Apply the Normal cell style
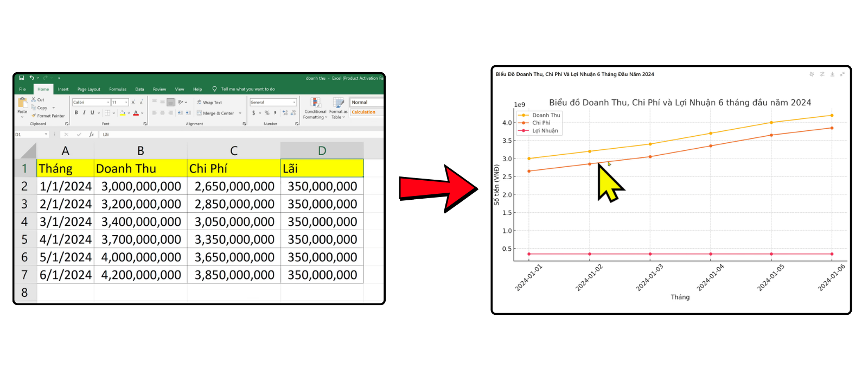This screenshot has height=380, width=868. [367, 102]
